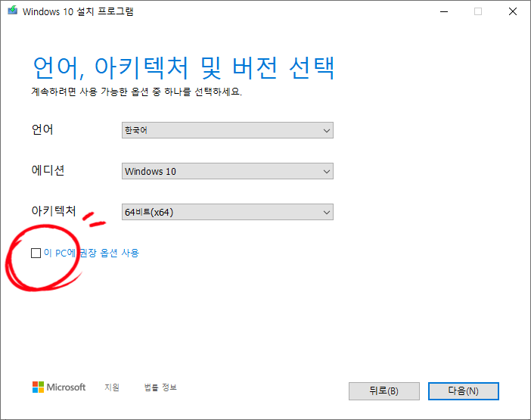Check the '이 PC에 권장 옵션 사용' checkbox
This screenshot has width=531, height=420.
pos(36,253)
